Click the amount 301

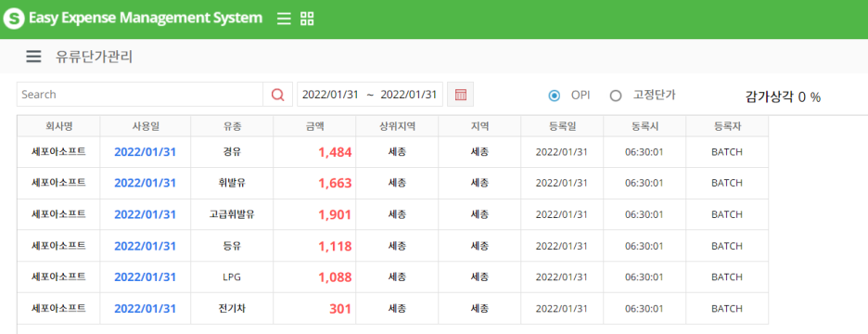click(340, 309)
